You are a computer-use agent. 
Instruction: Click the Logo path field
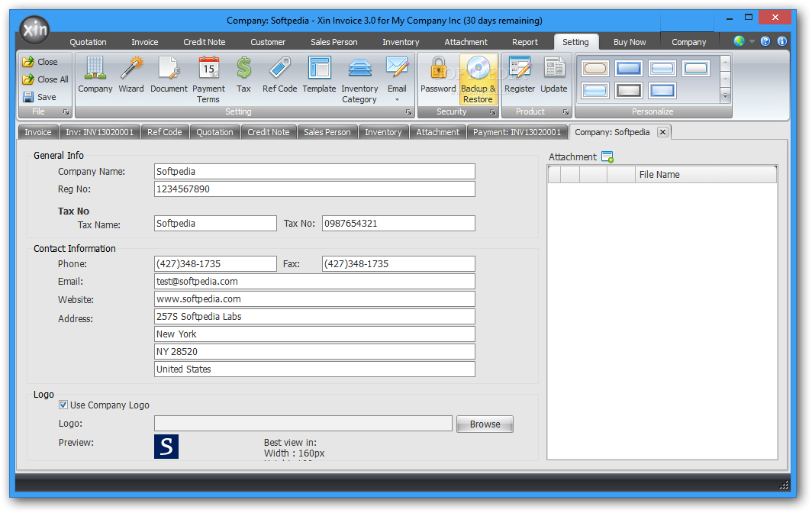(303, 424)
